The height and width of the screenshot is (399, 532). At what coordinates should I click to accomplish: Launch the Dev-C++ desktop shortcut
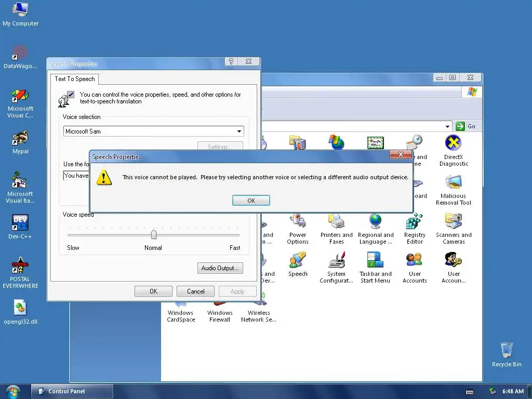pos(20,227)
